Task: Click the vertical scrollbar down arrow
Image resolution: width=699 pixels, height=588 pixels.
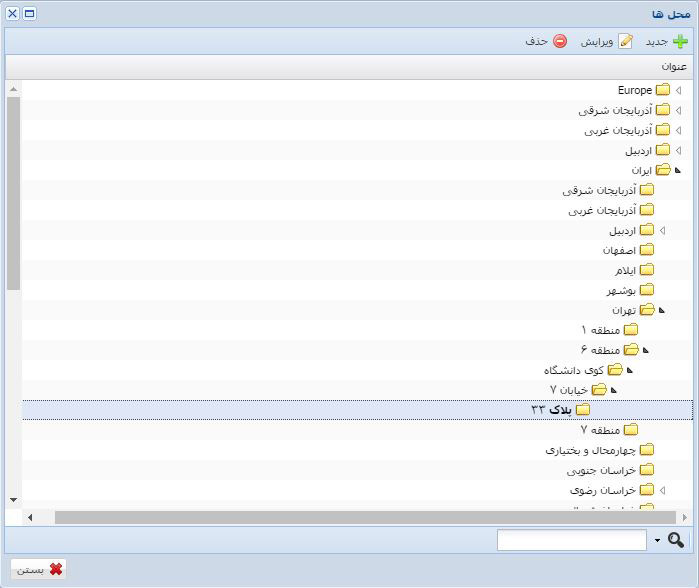Action: pos(13,499)
